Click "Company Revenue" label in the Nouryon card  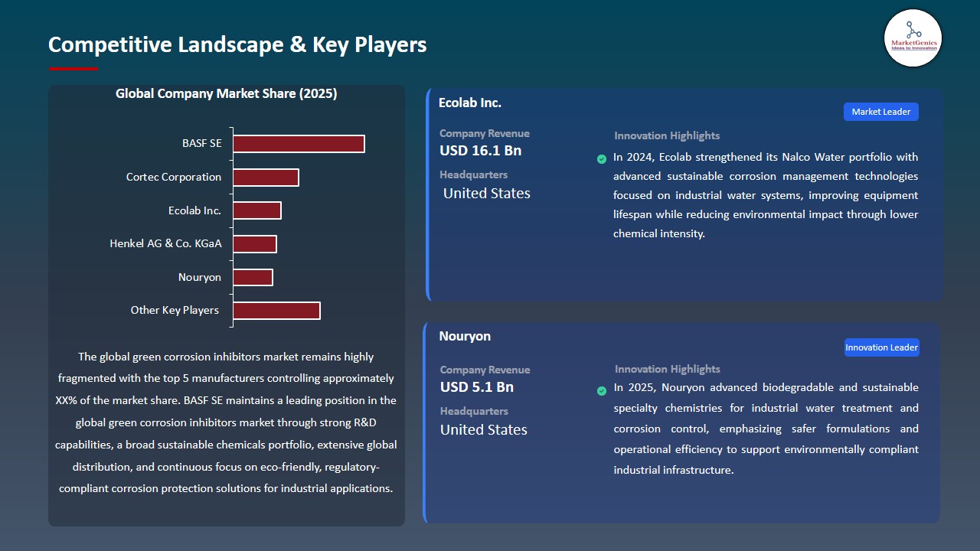[x=485, y=370]
